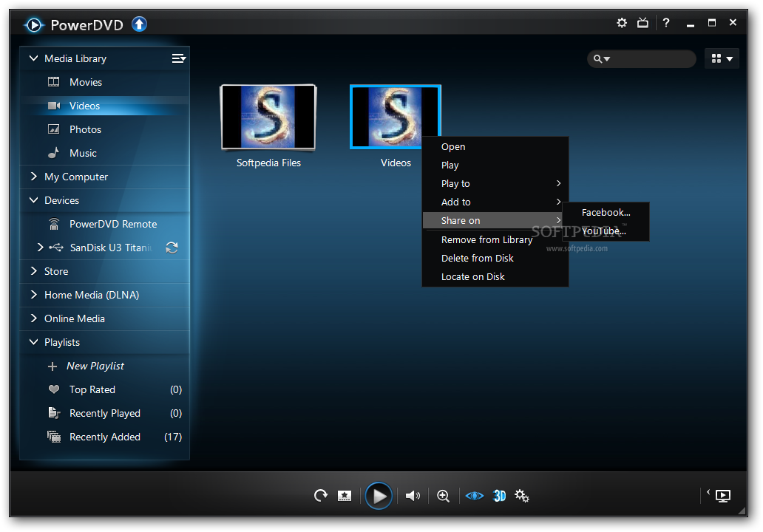Viewport: 763px width, 532px height.
Task: Click the rotate icon in playback bar
Action: coord(321,496)
